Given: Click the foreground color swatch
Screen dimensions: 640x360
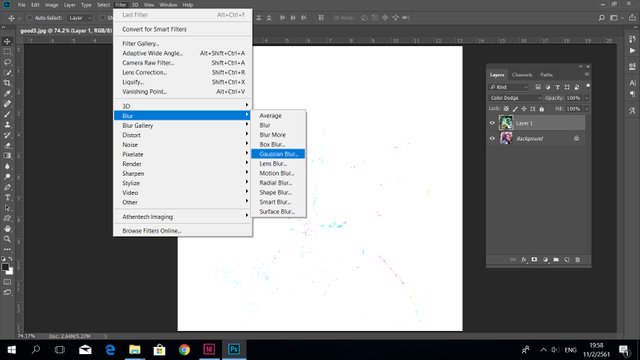Looking at the screenshot, I should 5,267.
